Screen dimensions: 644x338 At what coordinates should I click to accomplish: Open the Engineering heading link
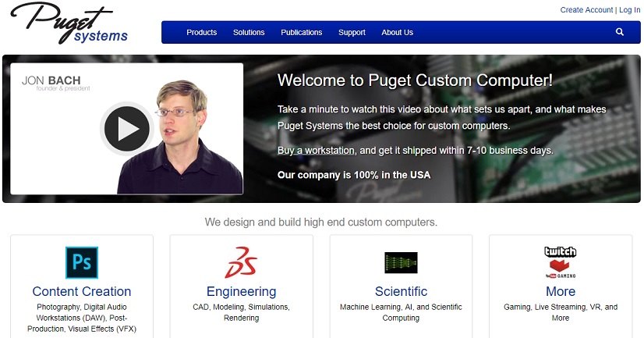click(x=241, y=291)
